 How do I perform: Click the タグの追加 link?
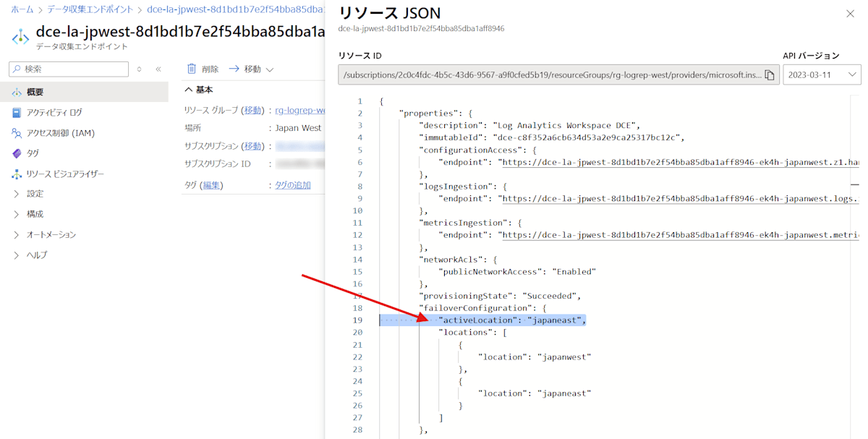click(293, 185)
